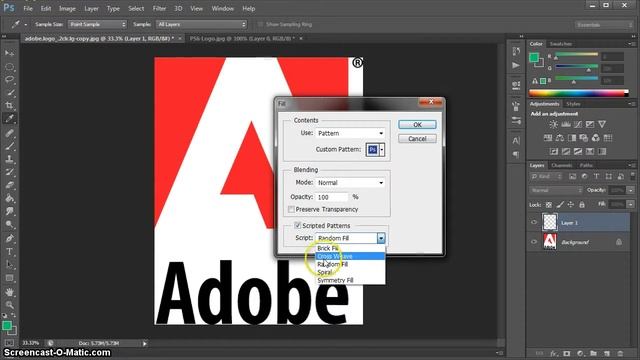Choose Spiral script option

pyautogui.click(x=350, y=272)
